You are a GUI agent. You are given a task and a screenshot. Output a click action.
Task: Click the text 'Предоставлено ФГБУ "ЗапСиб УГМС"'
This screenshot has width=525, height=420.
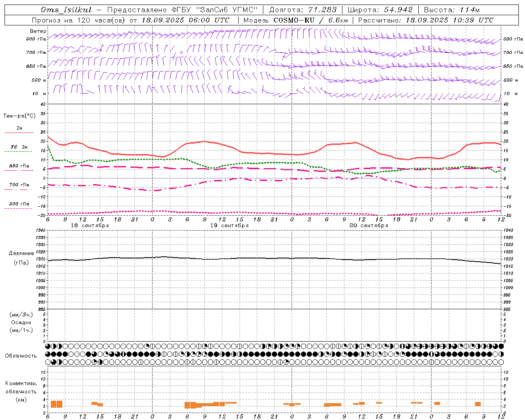click(182, 10)
